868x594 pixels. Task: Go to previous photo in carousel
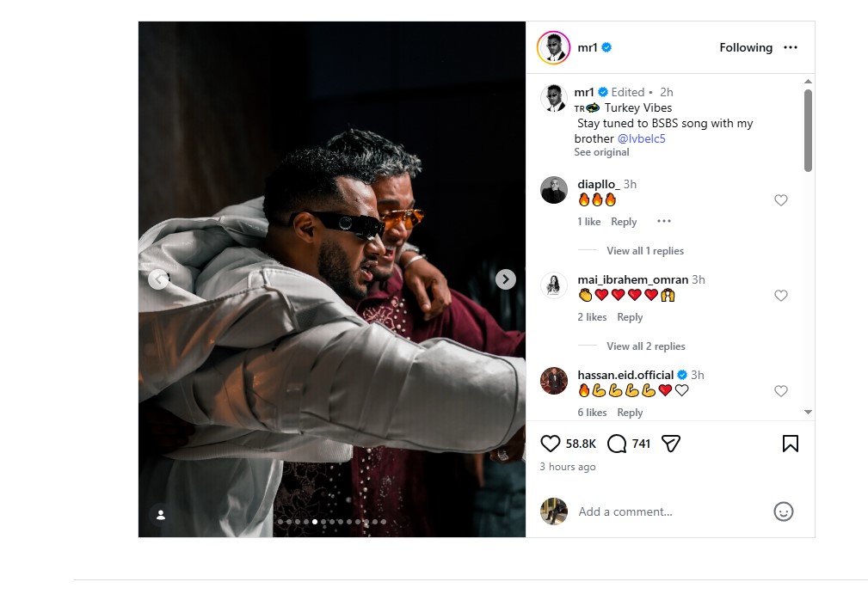[158, 279]
